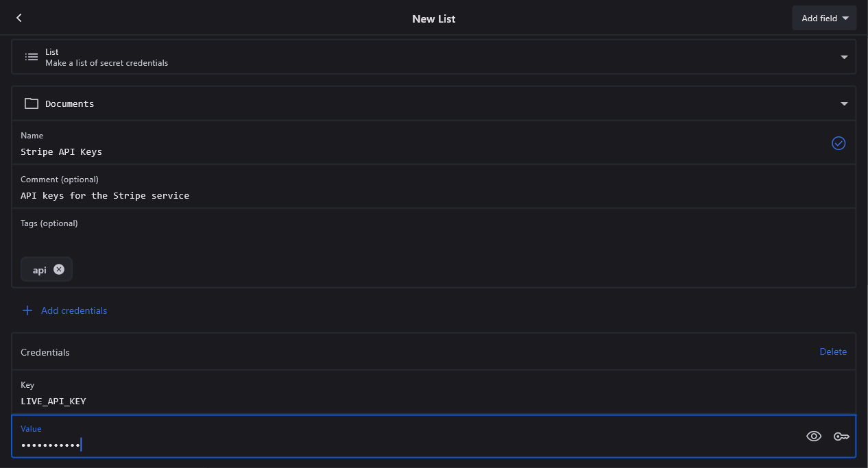Go back using the top-left arrow

pyautogui.click(x=19, y=18)
